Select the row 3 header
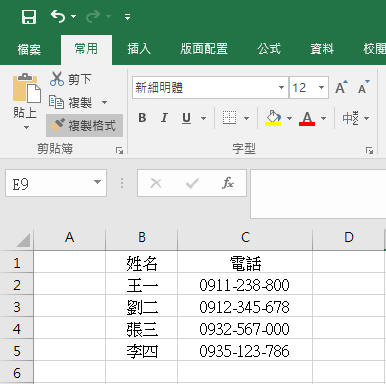Viewport: 386px width, 384px height. point(17,307)
